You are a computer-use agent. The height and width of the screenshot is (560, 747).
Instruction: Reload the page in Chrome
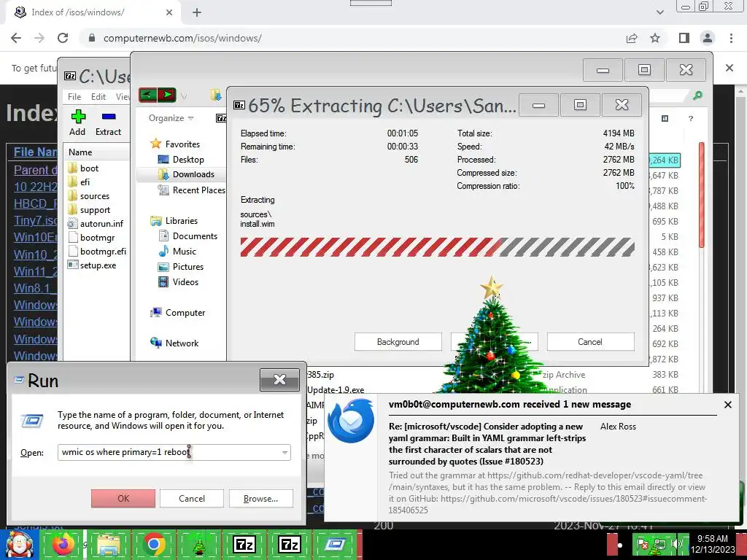[63, 38]
